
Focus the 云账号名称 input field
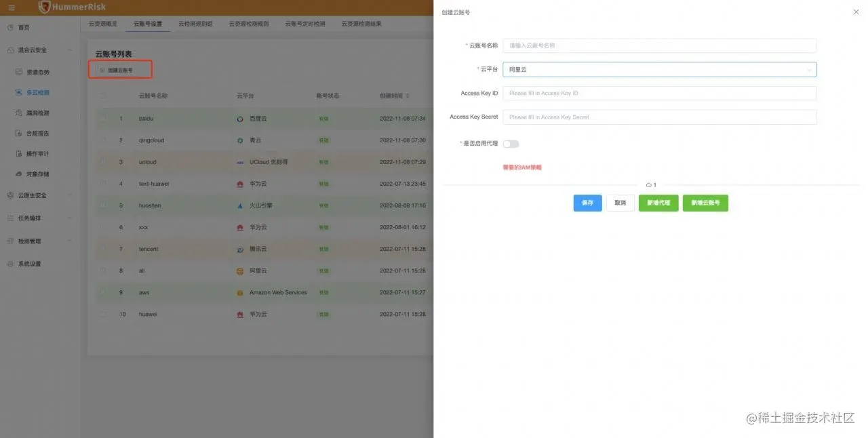[659, 45]
